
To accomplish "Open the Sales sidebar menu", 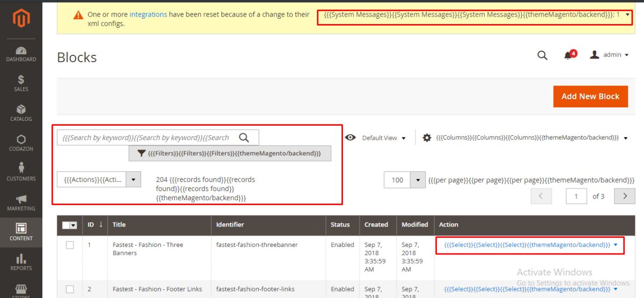I will pyautogui.click(x=21, y=83).
